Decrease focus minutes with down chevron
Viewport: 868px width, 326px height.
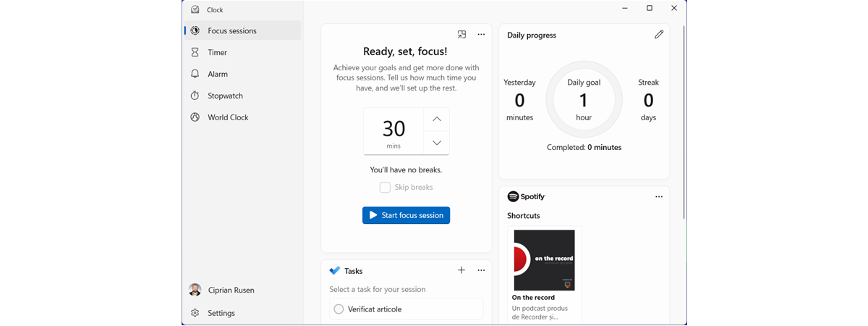tap(437, 143)
